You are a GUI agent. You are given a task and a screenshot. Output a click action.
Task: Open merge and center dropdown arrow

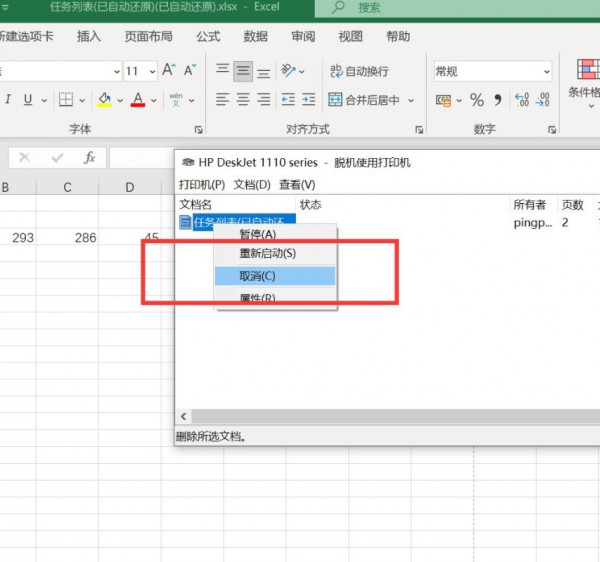click(411, 100)
